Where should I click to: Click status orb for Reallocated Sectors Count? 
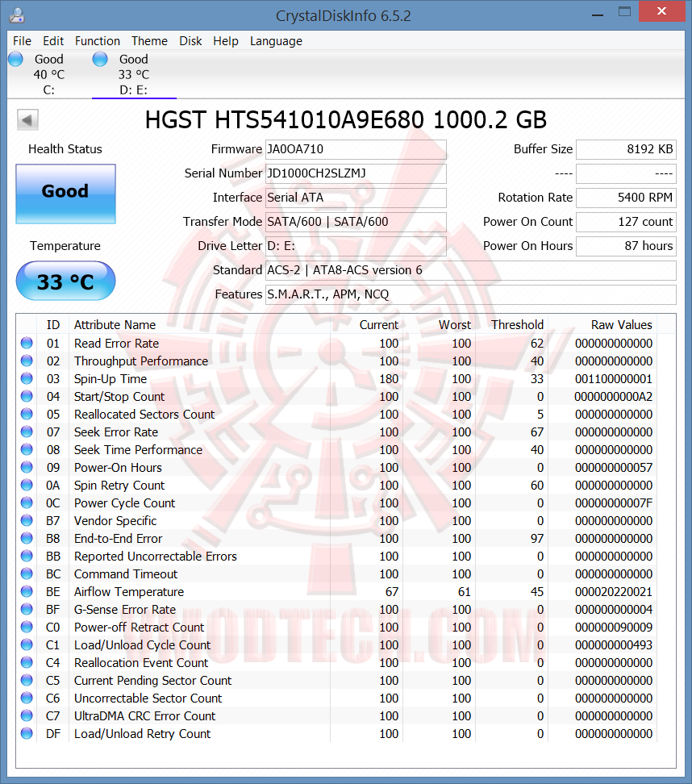(27, 414)
